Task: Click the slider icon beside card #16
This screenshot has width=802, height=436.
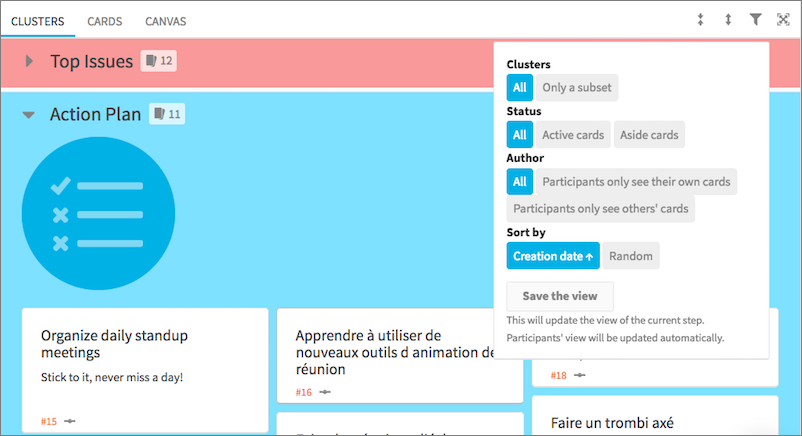Action: coord(325,392)
